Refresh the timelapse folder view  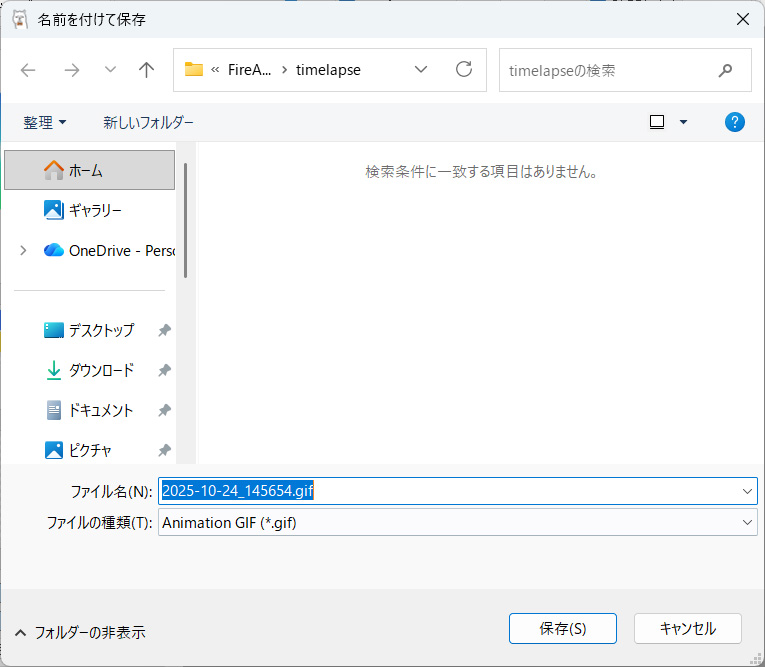464,70
